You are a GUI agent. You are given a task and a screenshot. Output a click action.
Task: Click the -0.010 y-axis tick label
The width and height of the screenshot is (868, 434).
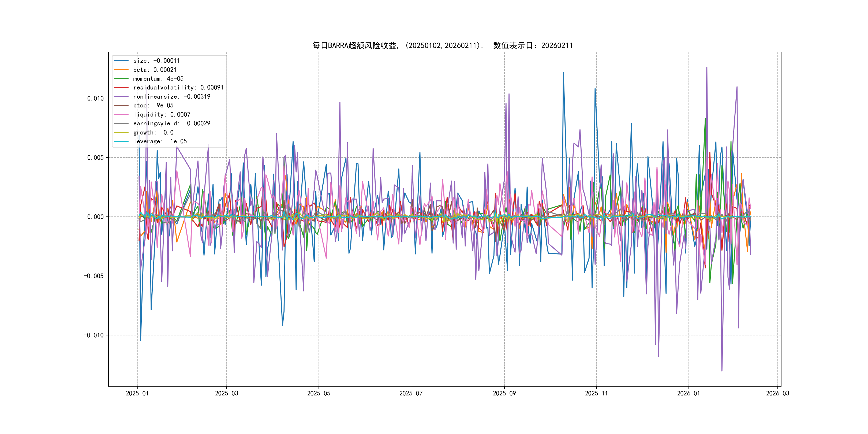pyautogui.click(x=94, y=335)
